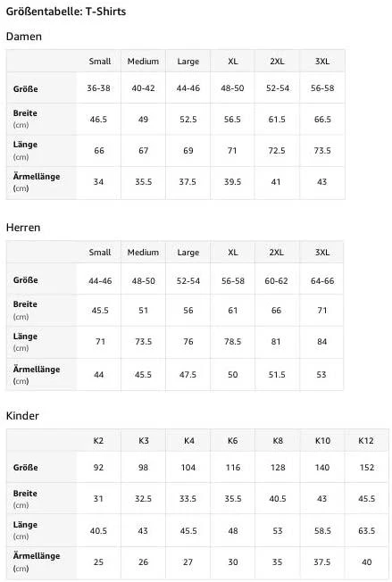Click the Herren section heading
The image size is (392, 582).
[x=23, y=227]
